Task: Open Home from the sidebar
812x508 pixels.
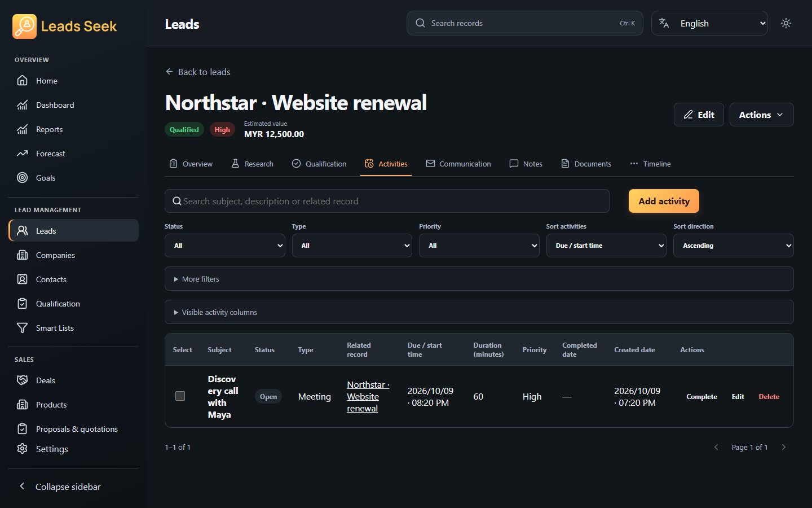Action: point(73,81)
